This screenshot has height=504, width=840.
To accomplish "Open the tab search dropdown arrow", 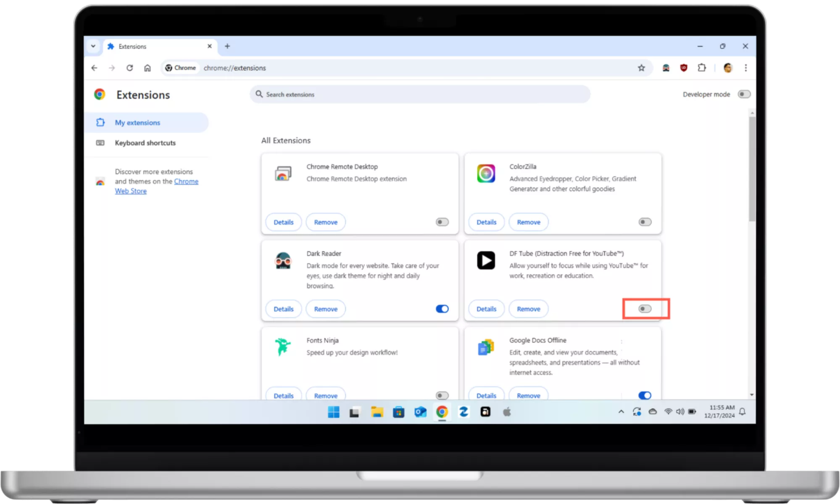I will tap(93, 46).
